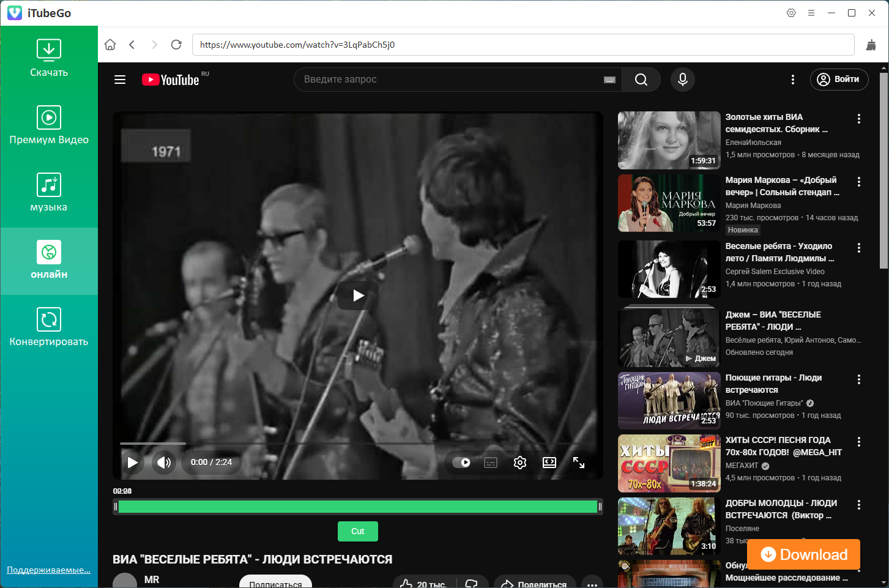
Task: Open options for Золотые хиты ВИА video
Action: coord(859,119)
